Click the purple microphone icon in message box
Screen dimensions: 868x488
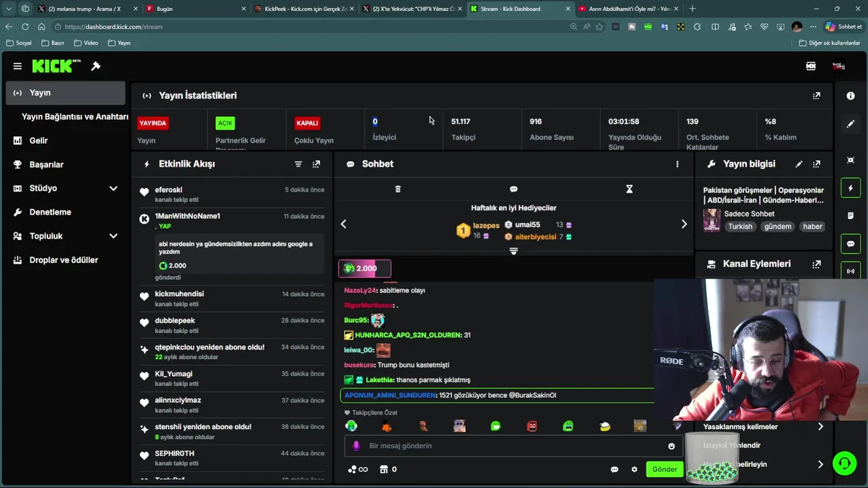point(356,446)
